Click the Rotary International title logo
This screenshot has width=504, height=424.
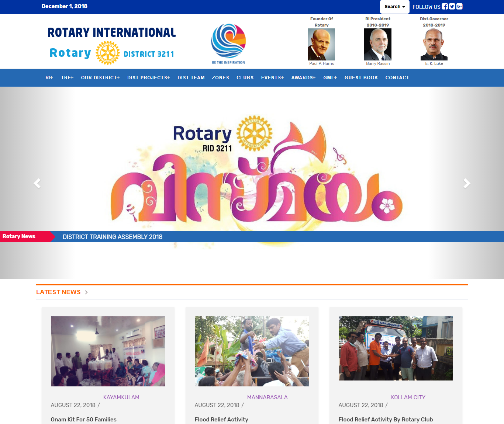click(112, 32)
